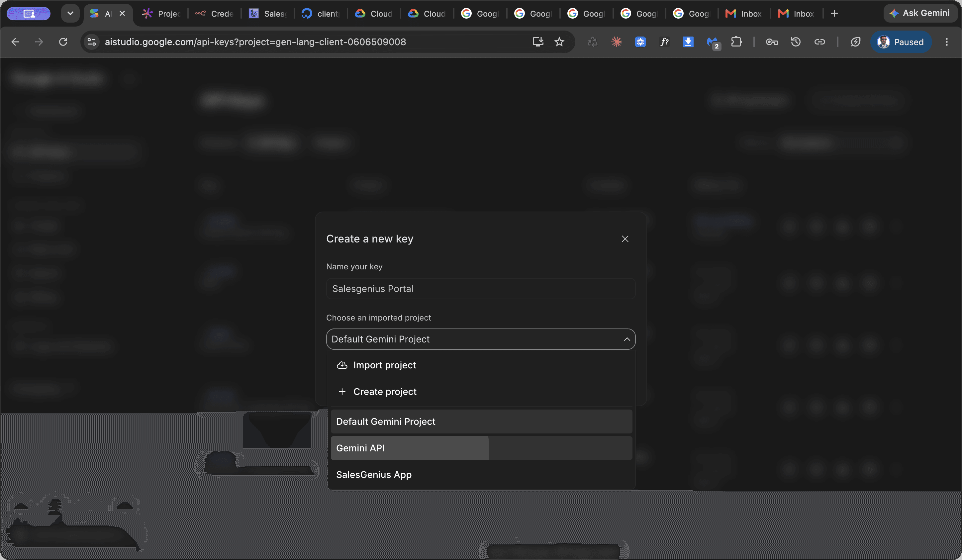Viewport: 962px width, 560px height.
Task: Click the purple screen-share indicator
Action: coord(29,14)
